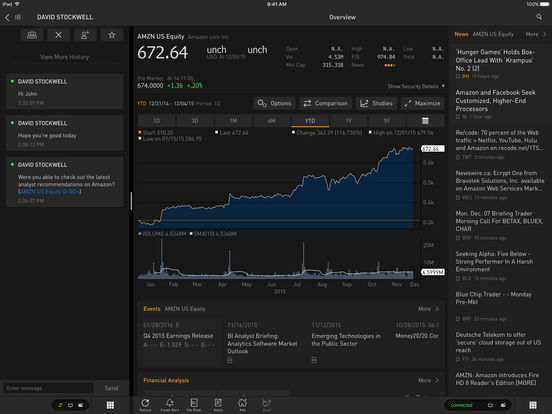Tap the home Add icon in toolbar
Viewport: 552px width, 414px height.
pos(242,404)
